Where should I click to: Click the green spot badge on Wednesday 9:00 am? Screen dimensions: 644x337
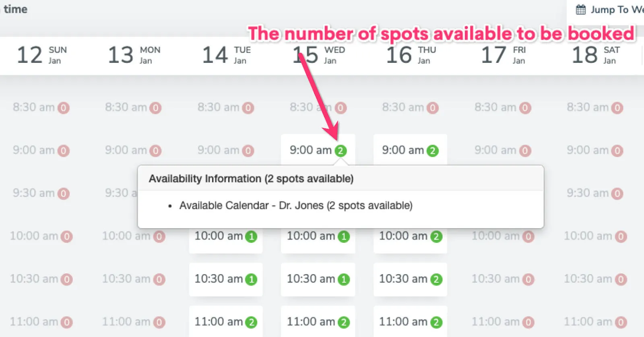[x=341, y=150]
